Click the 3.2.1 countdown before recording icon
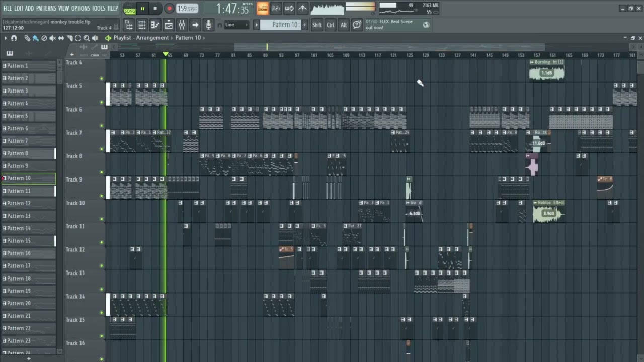Viewport: 644px width, 362px height. pos(276,8)
